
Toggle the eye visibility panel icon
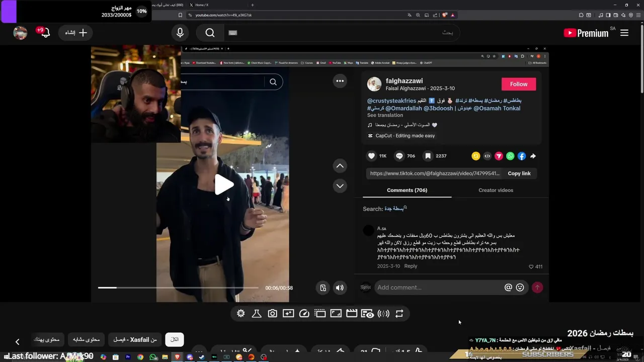pyautogui.click(x=368, y=314)
